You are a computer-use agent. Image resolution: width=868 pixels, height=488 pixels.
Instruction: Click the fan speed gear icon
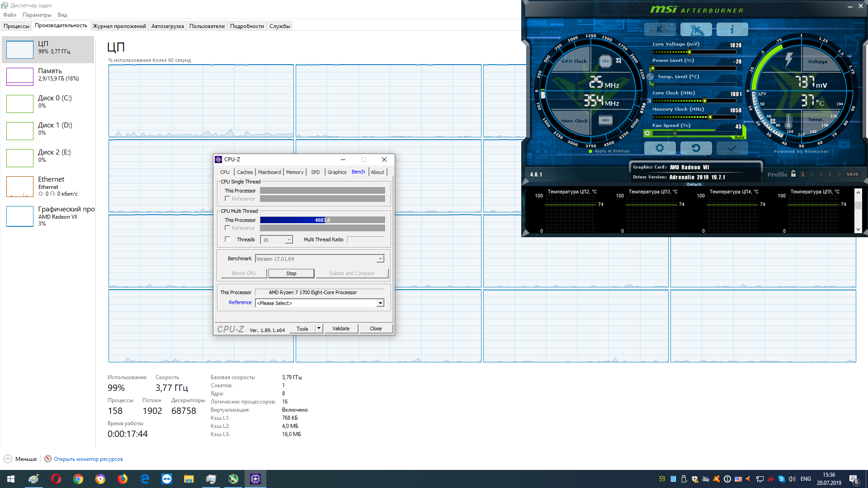(647, 133)
